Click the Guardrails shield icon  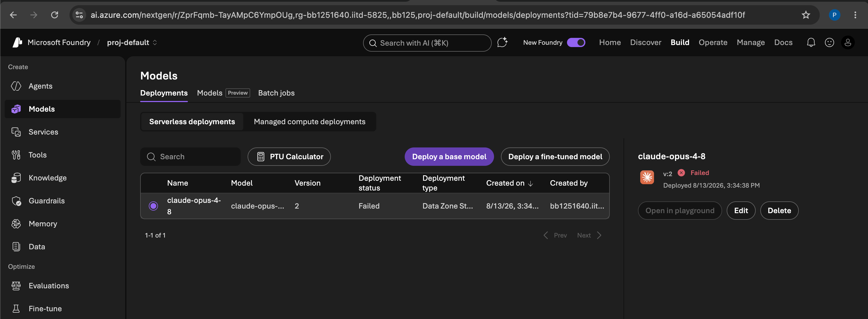(x=16, y=201)
